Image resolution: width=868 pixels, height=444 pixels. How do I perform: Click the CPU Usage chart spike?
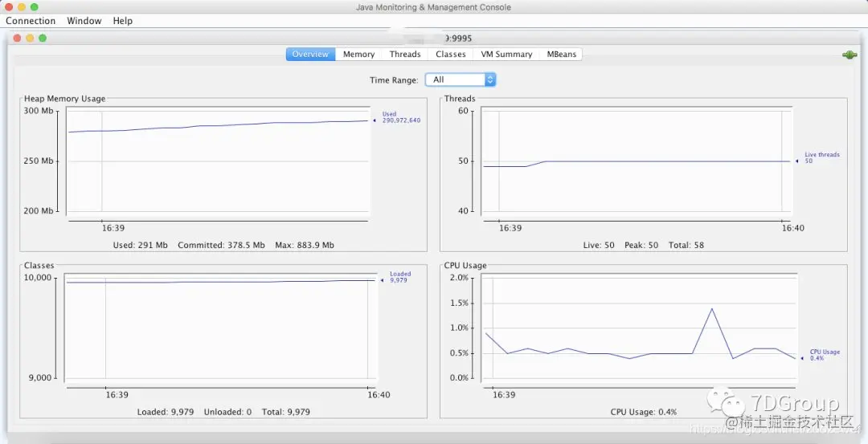pos(712,310)
